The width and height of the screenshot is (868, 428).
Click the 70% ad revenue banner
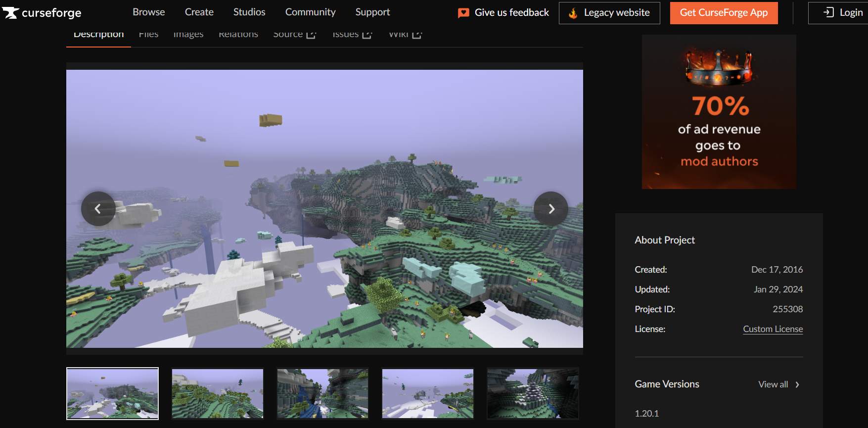coord(719,112)
